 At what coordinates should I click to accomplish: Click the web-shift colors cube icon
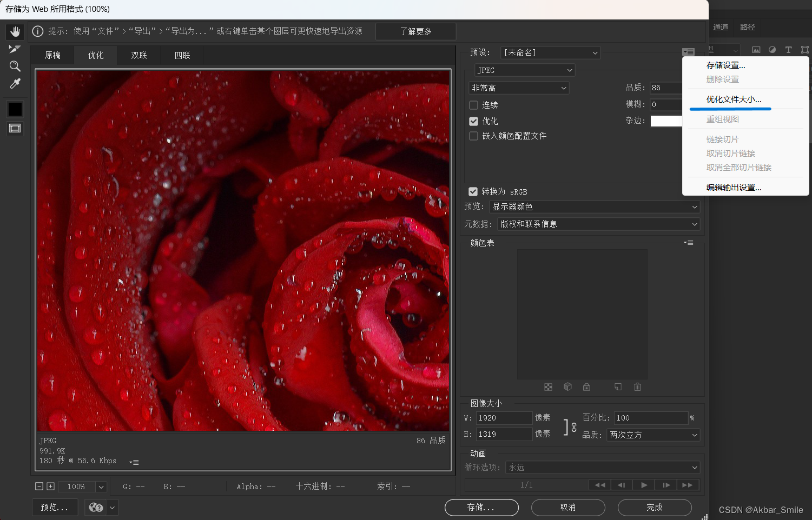567,387
